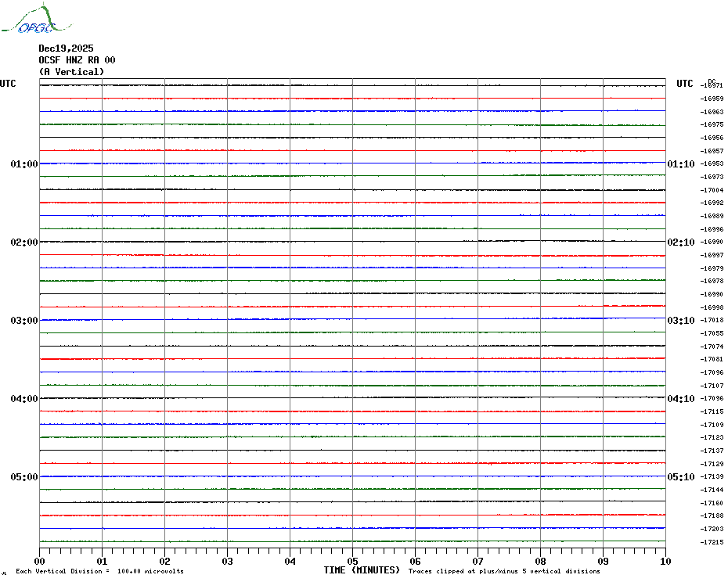Click the DC offset value -17074
The width and height of the screenshot is (728, 582).
712,347
